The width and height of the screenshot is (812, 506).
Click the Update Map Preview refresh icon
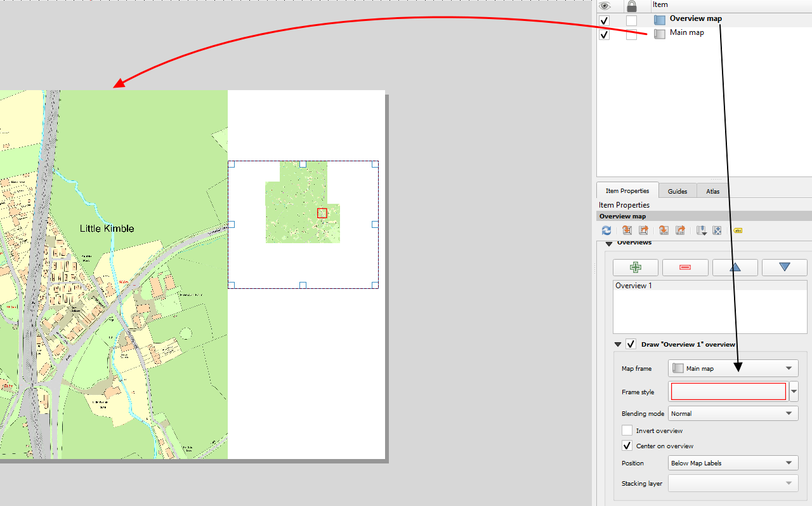[x=606, y=230]
